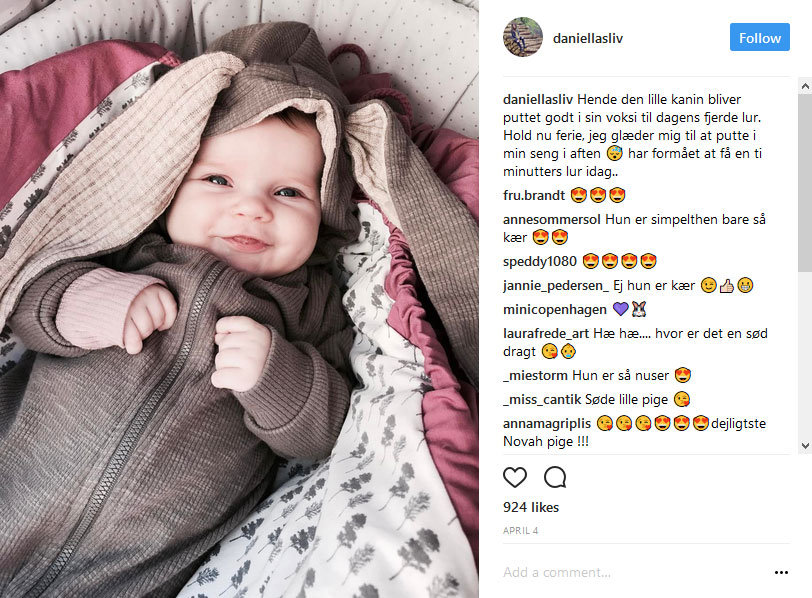Screen dimensions: 812x598
Task: Open the April 4 post date link
Action: coord(520,531)
